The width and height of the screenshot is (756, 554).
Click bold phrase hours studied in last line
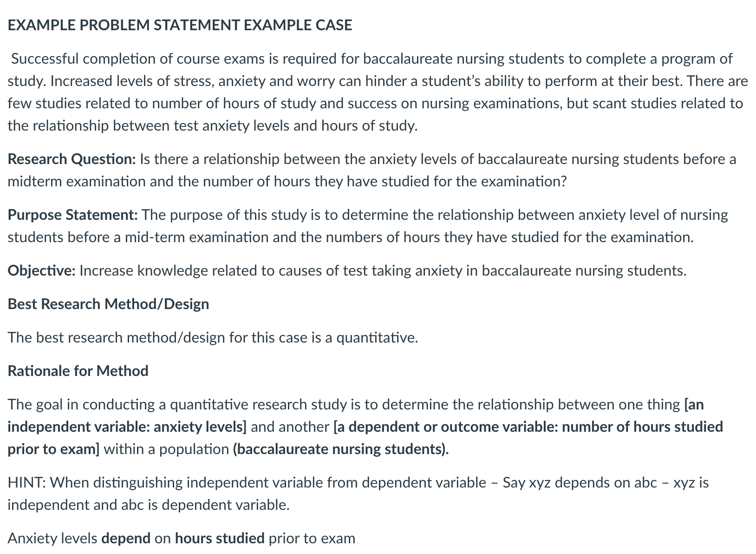point(220,539)
